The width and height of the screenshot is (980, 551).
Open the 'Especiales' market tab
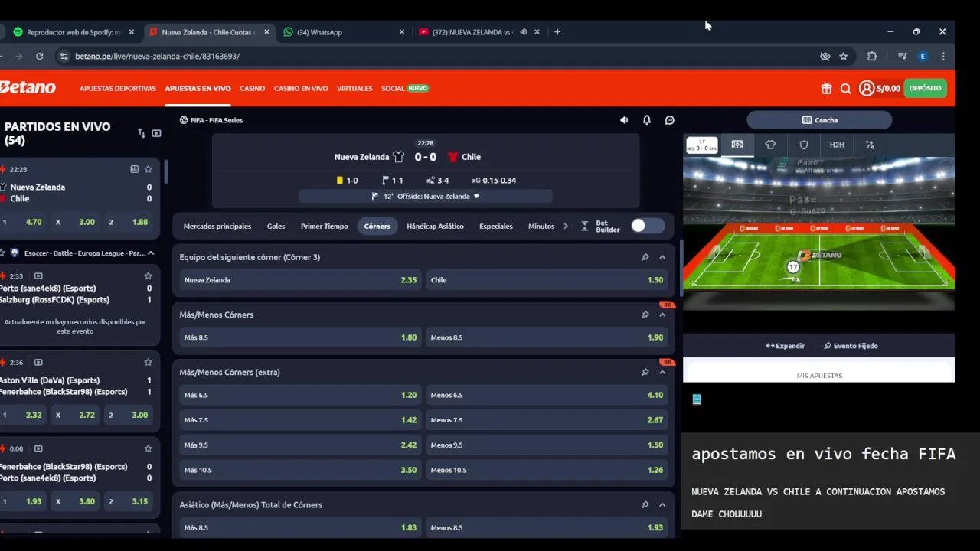click(496, 226)
